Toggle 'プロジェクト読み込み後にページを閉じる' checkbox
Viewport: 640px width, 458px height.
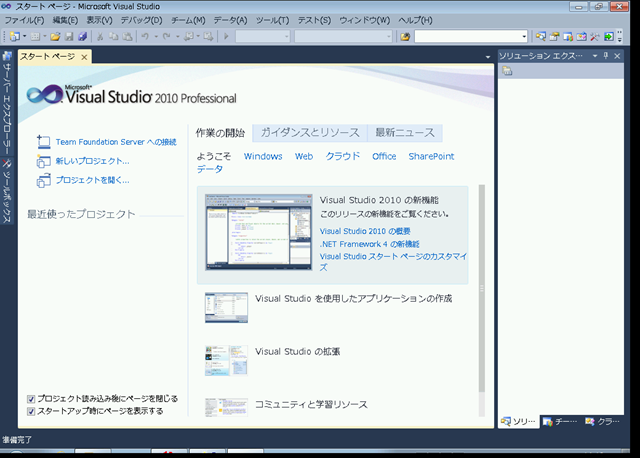[x=32, y=398]
